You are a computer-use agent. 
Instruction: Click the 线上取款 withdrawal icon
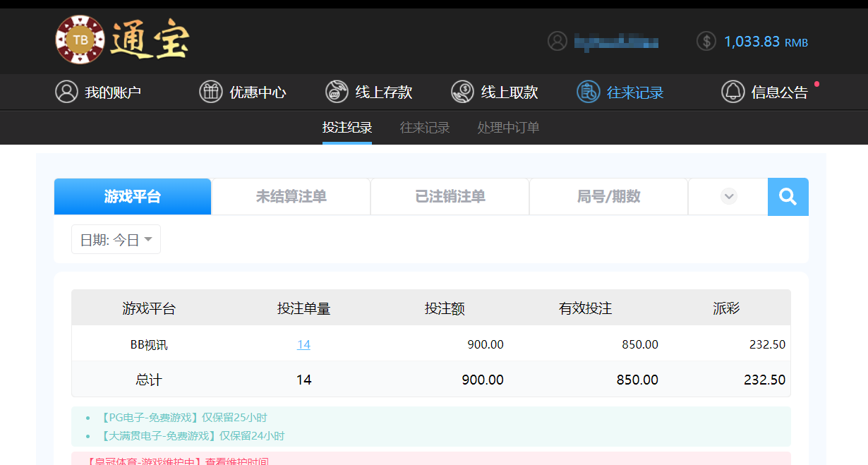pyautogui.click(x=462, y=92)
